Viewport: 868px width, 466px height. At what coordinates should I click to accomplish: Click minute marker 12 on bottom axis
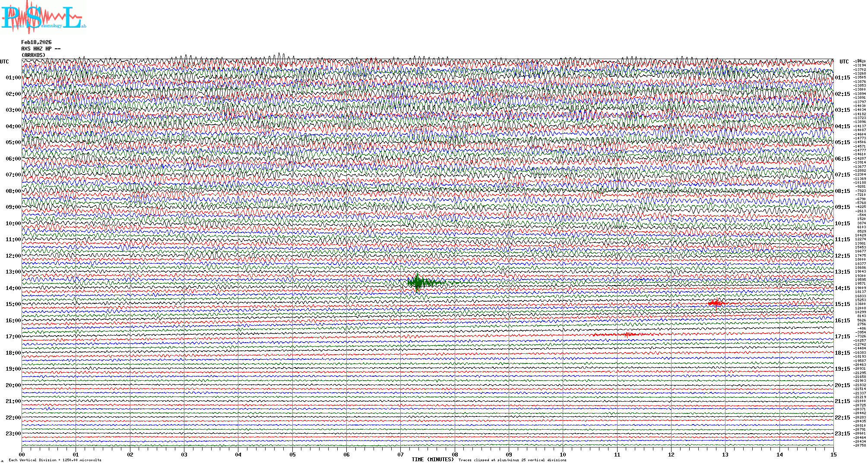(x=671, y=454)
